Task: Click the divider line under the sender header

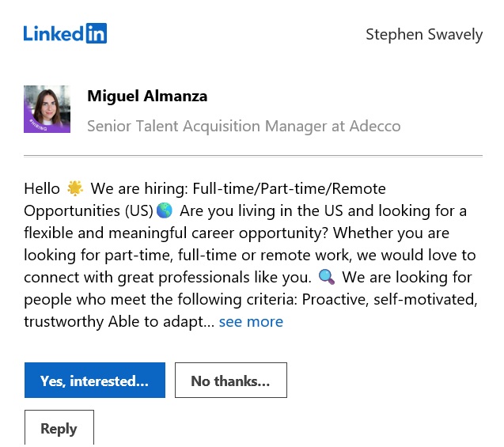Action: click(x=253, y=156)
